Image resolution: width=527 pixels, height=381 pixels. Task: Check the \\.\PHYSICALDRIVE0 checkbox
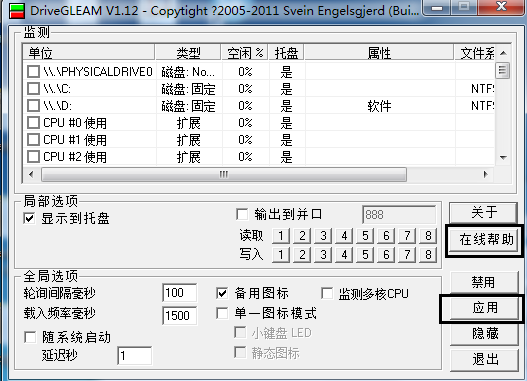(33, 72)
